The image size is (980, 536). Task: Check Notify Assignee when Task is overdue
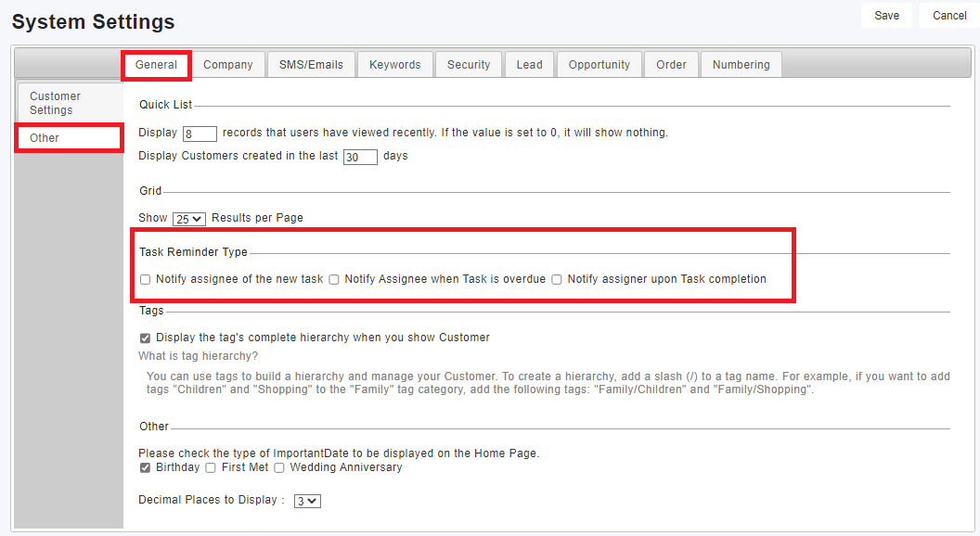pos(333,279)
